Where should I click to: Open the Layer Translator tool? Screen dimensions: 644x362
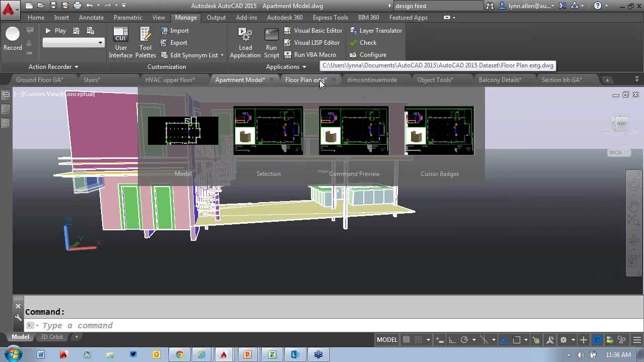[x=376, y=31]
